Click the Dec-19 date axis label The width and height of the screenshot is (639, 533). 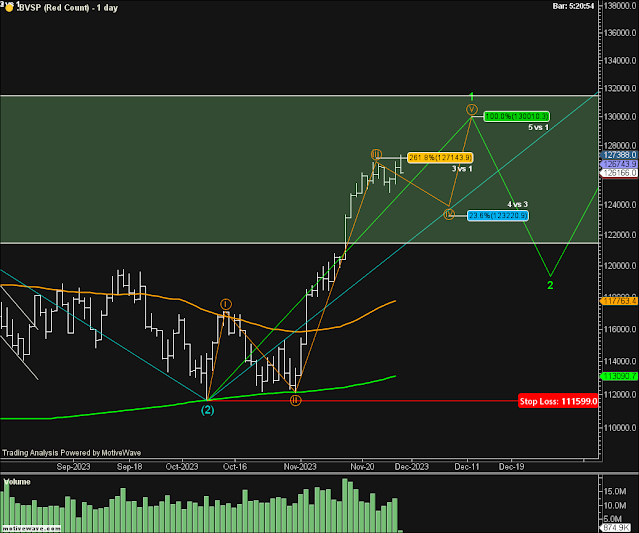(x=511, y=467)
